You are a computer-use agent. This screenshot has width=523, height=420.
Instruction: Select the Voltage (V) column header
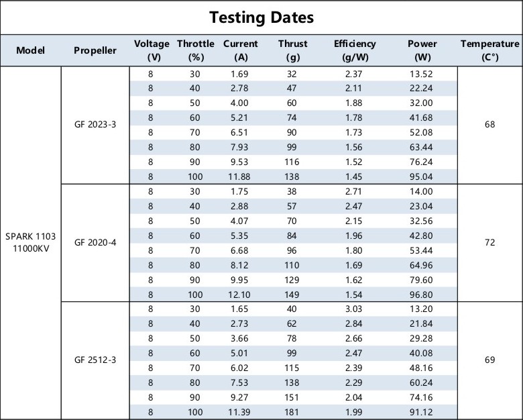(x=152, y=50)
